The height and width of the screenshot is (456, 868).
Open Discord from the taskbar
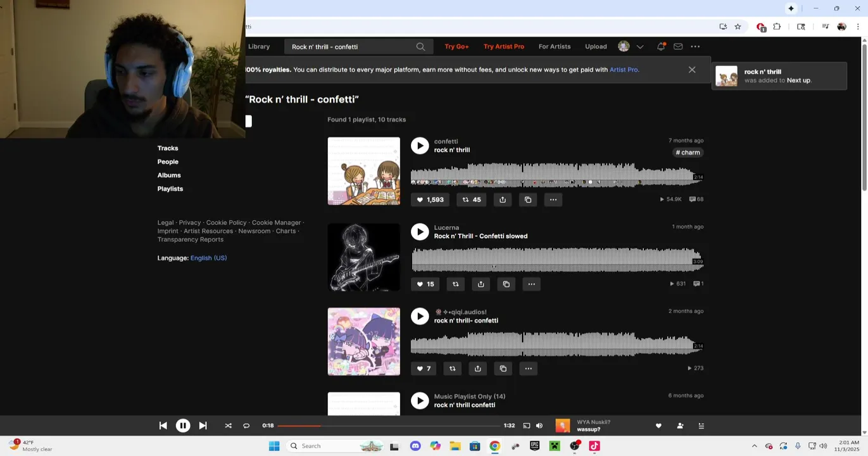point(415,446)
